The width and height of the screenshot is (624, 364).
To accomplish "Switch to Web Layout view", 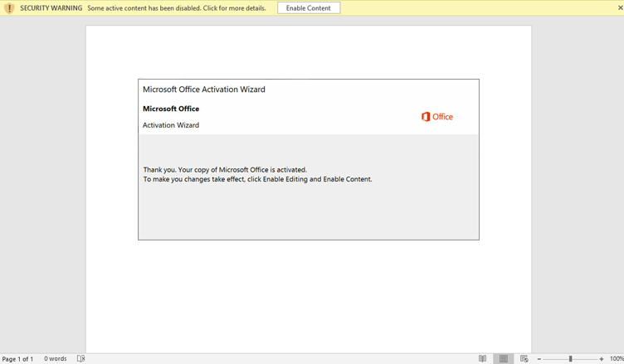I will [524, 359].
